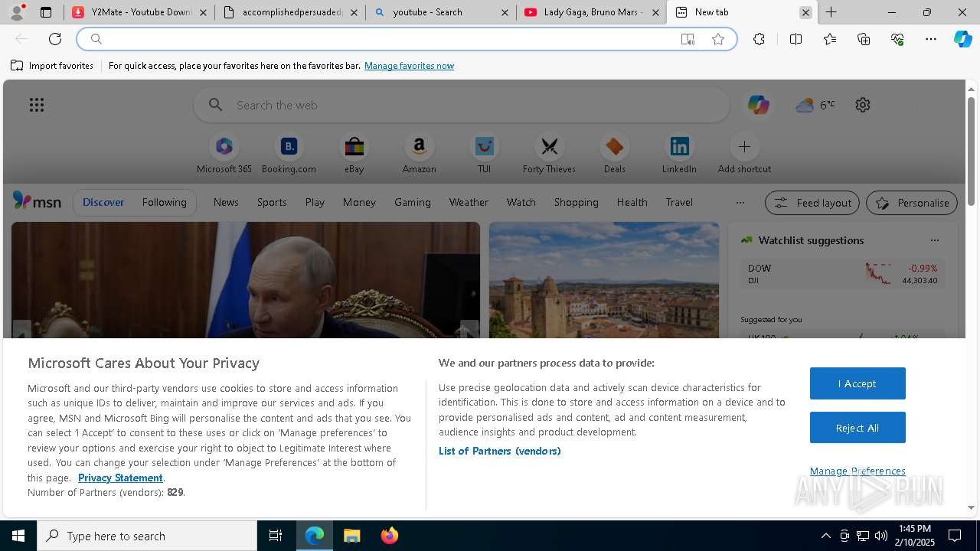Click the Add shortcut plus icon

click(744, 146)
